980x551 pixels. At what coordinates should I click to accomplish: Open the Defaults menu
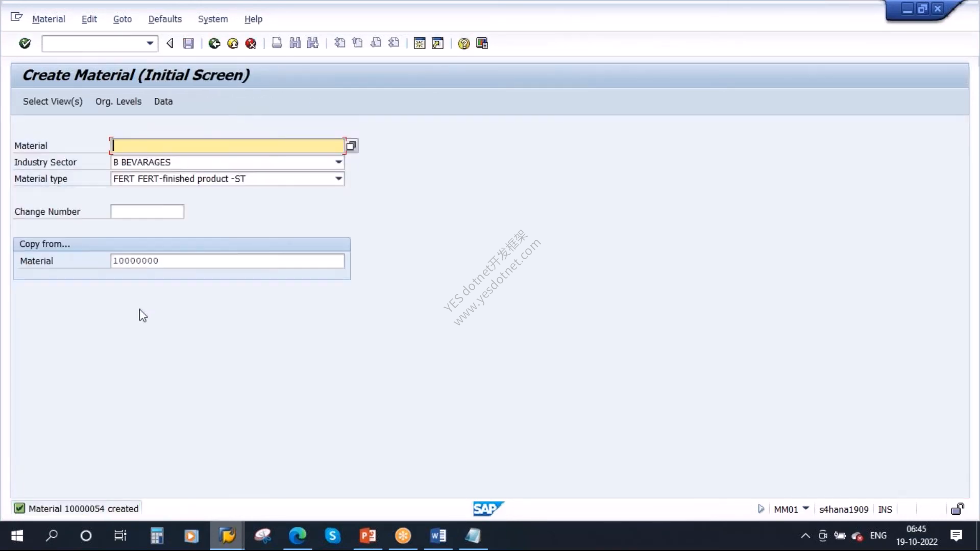[165, 19]
